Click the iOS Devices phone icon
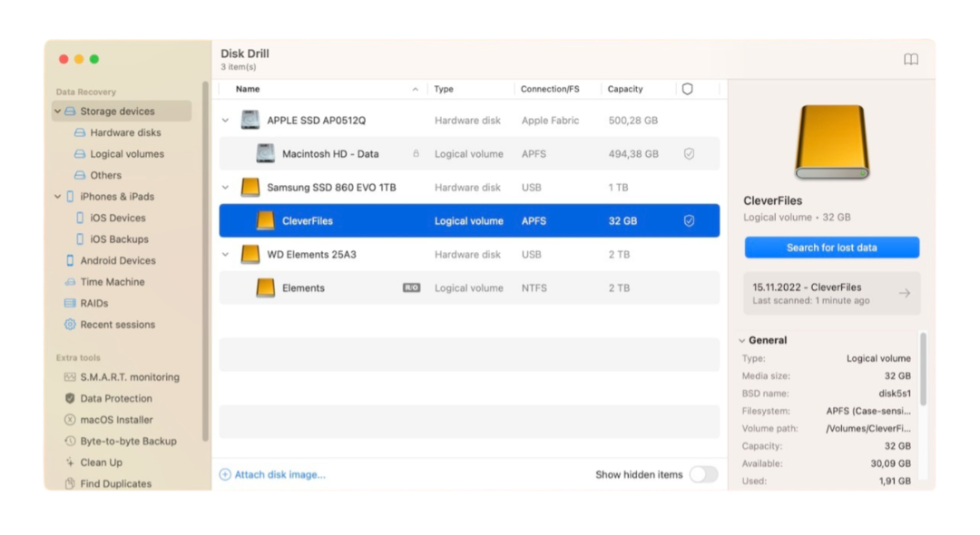The height and width of the screenshot is (535, 980). point(80,218)
